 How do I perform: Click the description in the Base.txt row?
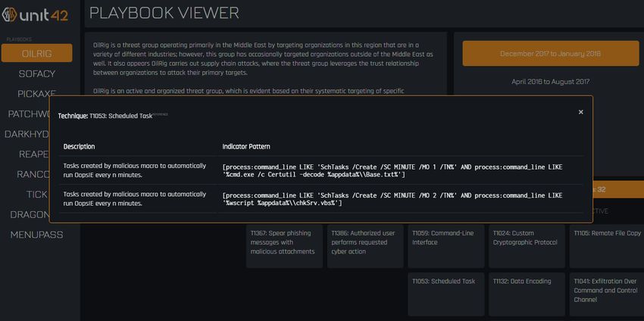pos(135,170)
